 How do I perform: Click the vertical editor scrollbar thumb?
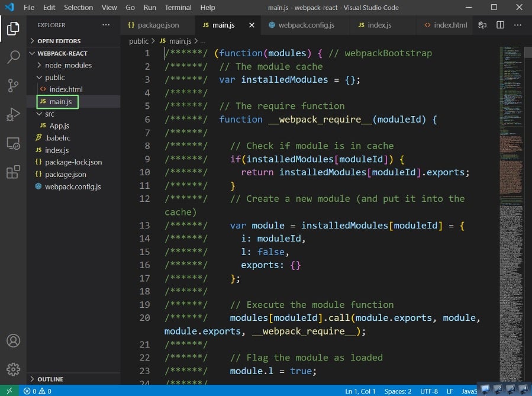[528, 52]
